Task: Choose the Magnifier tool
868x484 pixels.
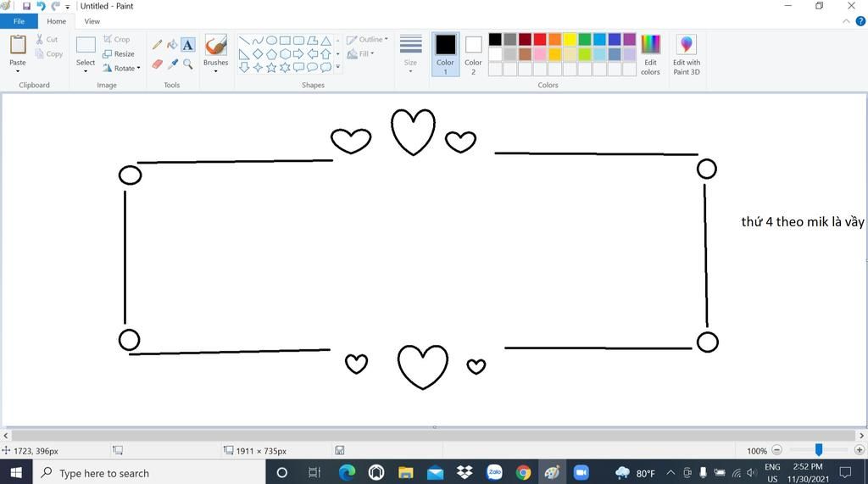Action: pos(188,64)
